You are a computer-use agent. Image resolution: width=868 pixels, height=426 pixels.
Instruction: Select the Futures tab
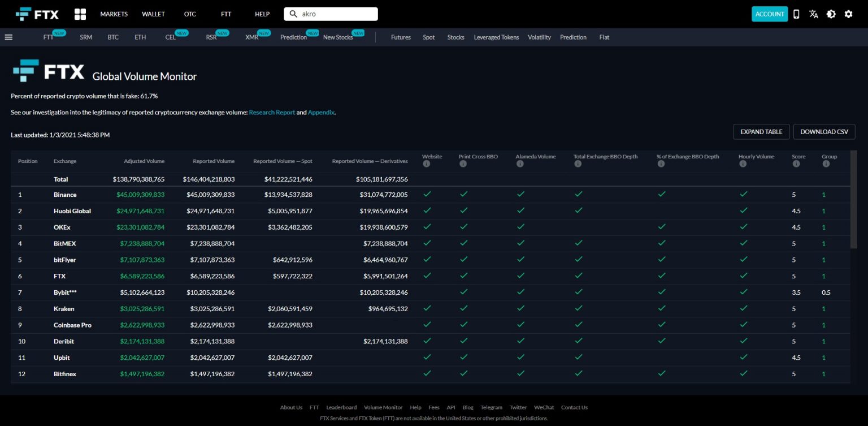coord(401,37)
